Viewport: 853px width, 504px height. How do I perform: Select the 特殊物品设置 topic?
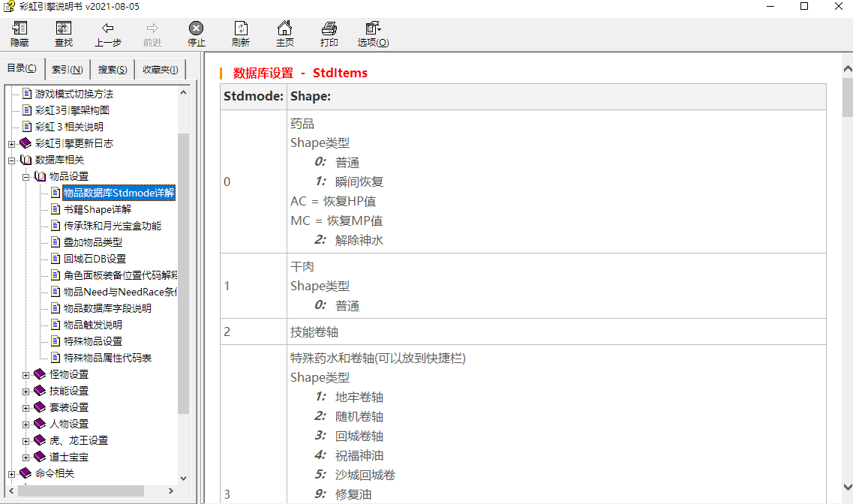92,341
